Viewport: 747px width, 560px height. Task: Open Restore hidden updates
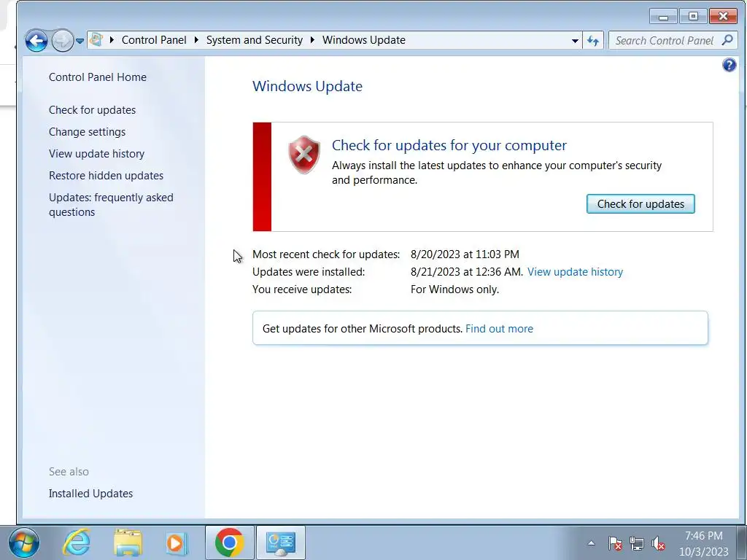106,176
